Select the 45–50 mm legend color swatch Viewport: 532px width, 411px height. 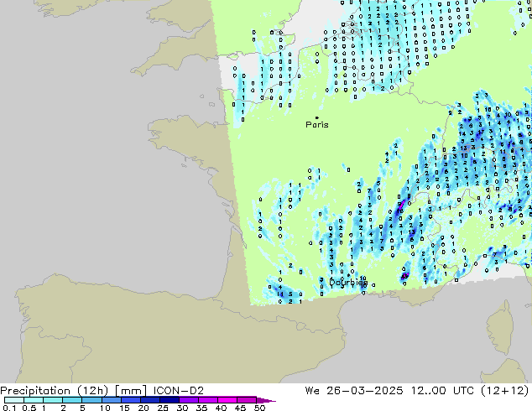pos(247,400)
